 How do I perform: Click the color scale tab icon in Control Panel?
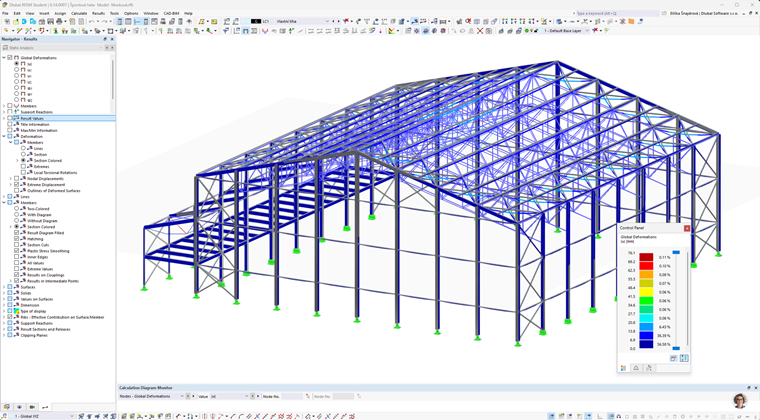click(623, 368)
